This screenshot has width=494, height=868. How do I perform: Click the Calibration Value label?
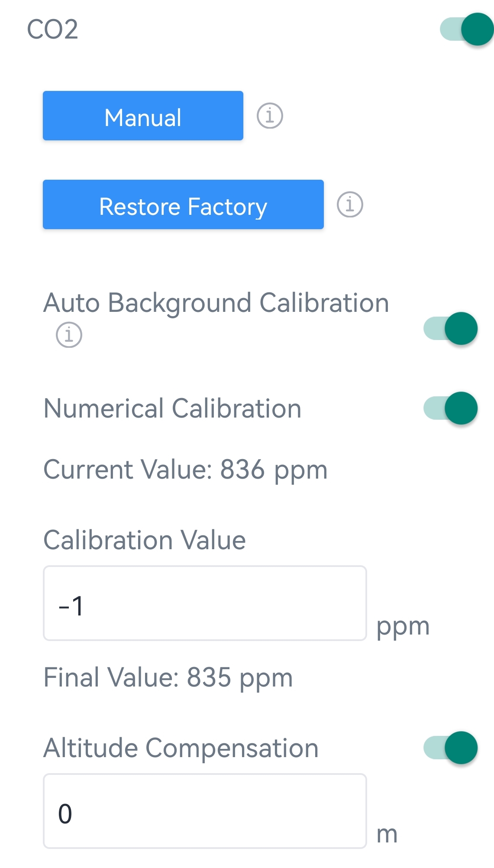point(145,540)
